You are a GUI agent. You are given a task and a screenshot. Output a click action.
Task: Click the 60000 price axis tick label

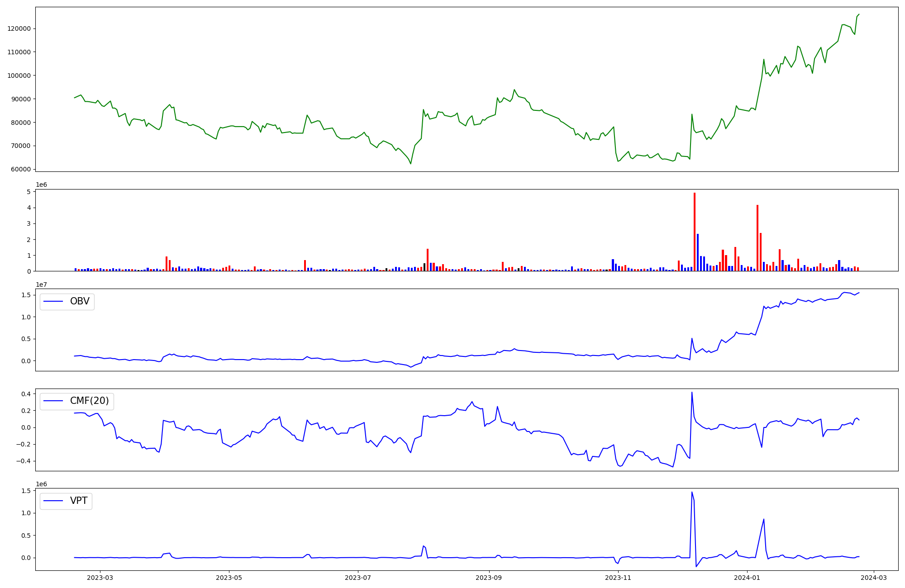pyautogui.click(x=20, y=169)
